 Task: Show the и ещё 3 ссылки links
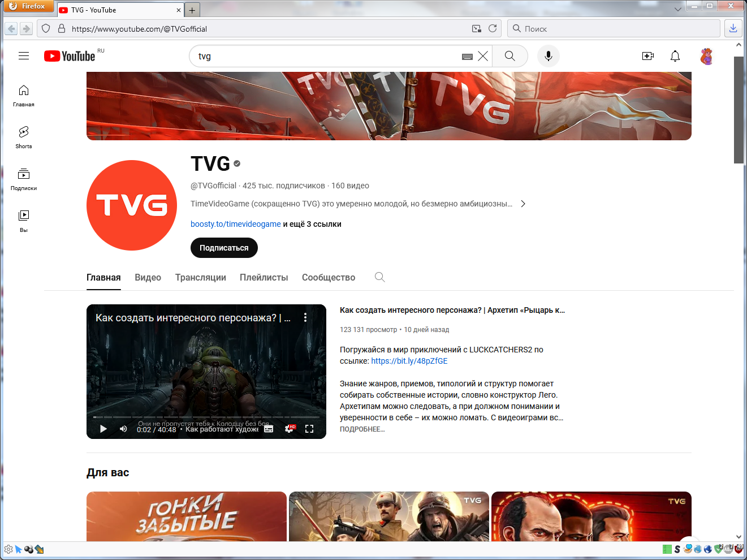(x=312, y=224)
